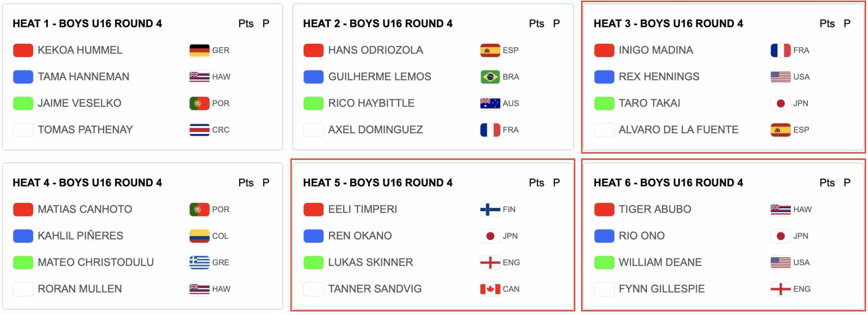
Task: Click the Greek flag beside Mateo Christodulu
Action: tap(199, 262)
